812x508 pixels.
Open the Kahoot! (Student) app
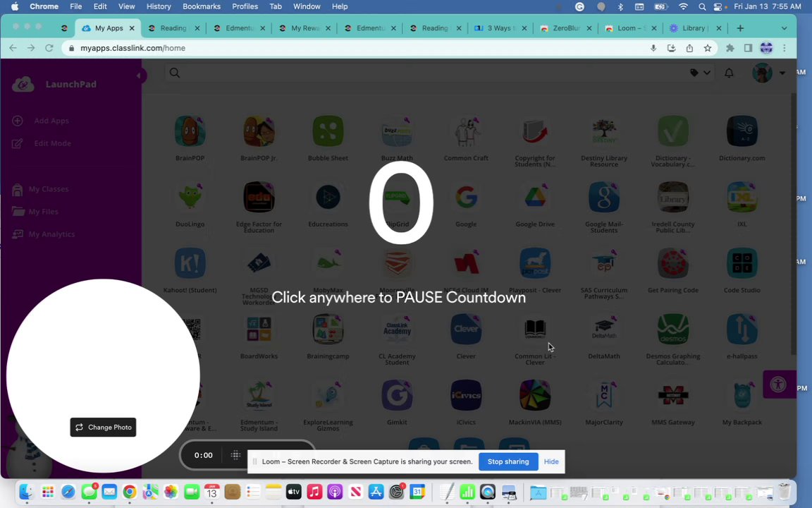click(x=190, y=263)
